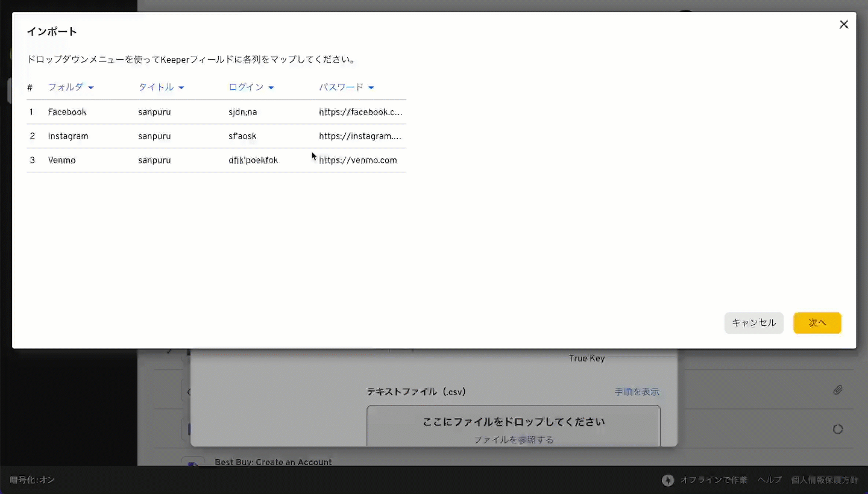Click the circular sync icon on the right
The width and height of the screenshot is (868, 494).
pyautogui.click(x=838, y=429)
